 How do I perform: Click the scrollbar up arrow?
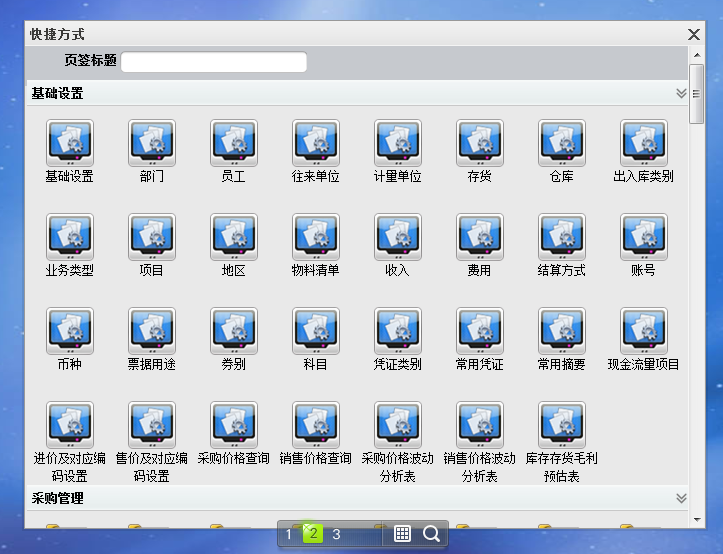pyautogui.click(x=697, y=55)
